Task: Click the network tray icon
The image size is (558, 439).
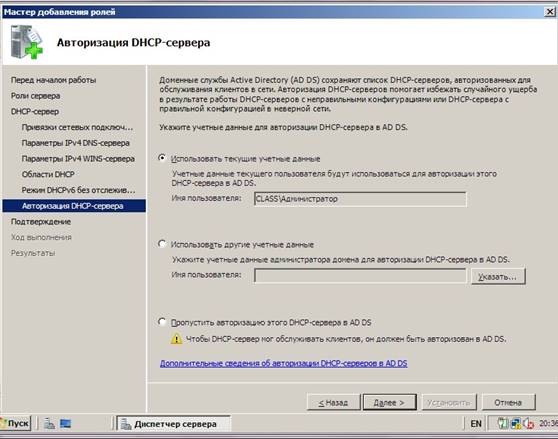Action: (516, 423)
